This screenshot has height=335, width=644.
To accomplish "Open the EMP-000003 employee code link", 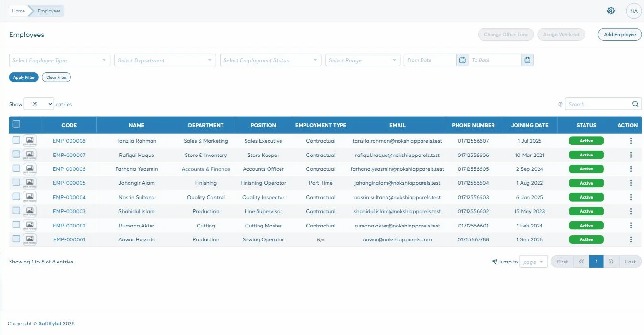I will tap(69, 211).
